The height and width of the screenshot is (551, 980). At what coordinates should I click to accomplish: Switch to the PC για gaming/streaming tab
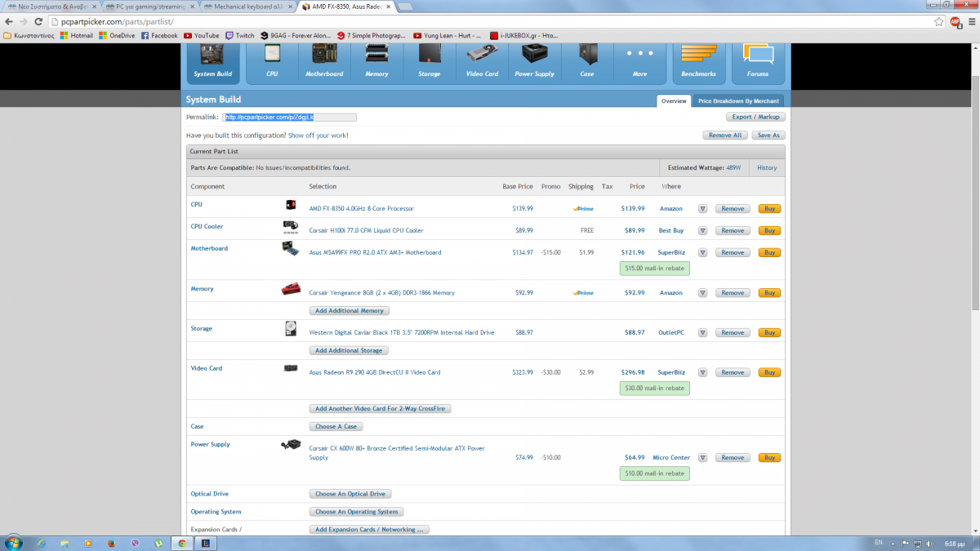coord(150,6)
